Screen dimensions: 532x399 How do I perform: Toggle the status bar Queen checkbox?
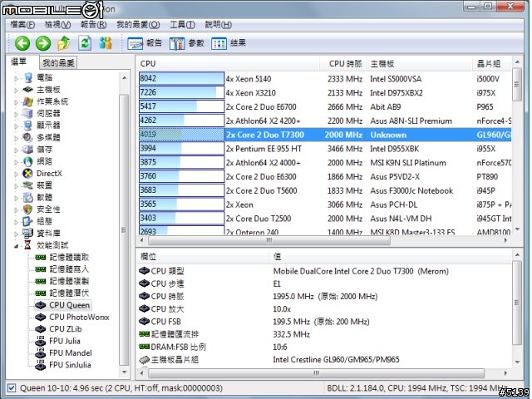pyautogui.click(x=12, y=388)
